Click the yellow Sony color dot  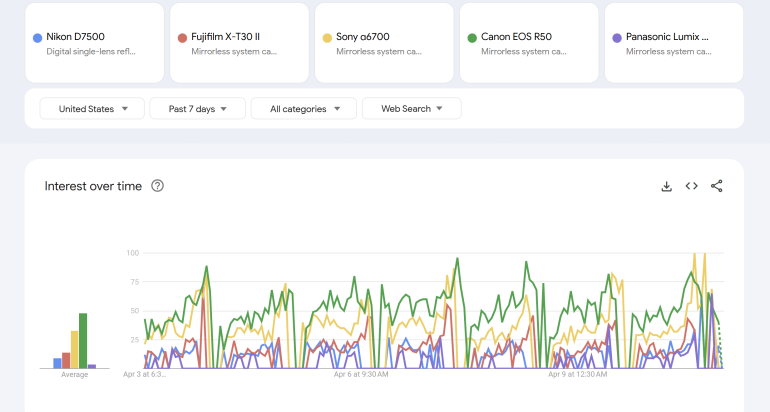tap(327, 38)
